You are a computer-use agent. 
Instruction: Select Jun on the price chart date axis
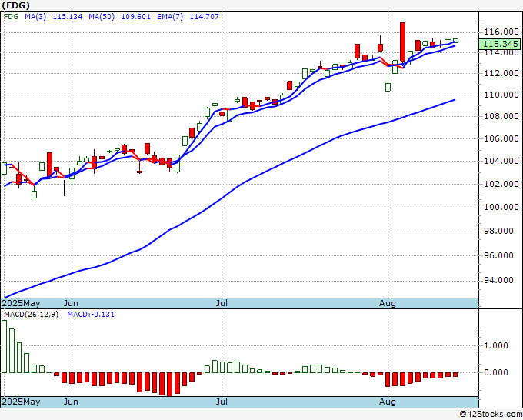pos(71,303)
